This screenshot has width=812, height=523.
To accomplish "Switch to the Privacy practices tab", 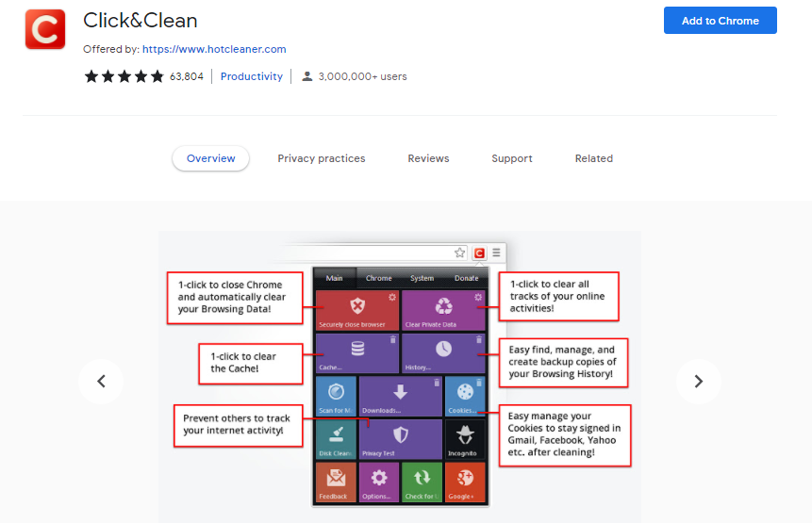I will [321, 158].
